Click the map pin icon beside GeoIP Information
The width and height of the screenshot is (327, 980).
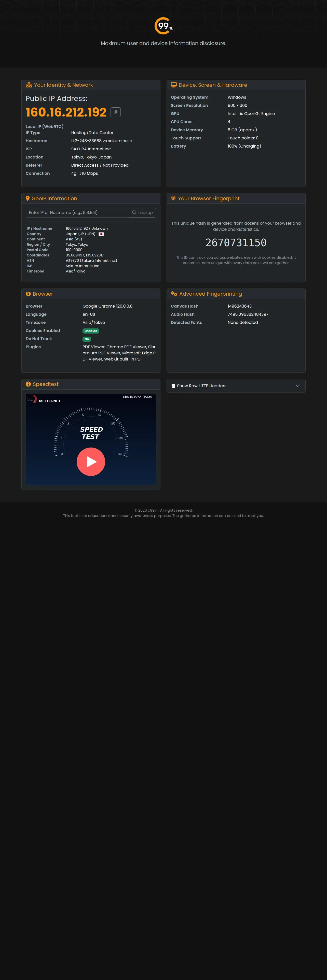click(28, 198)
